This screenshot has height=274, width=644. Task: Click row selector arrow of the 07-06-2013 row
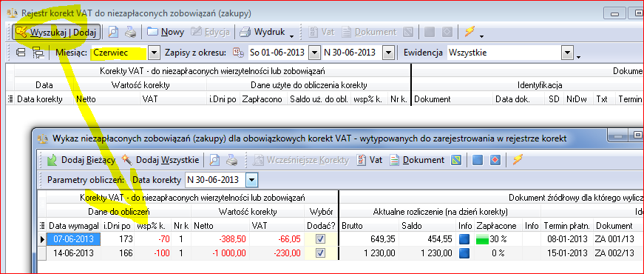tap(41, 239)
